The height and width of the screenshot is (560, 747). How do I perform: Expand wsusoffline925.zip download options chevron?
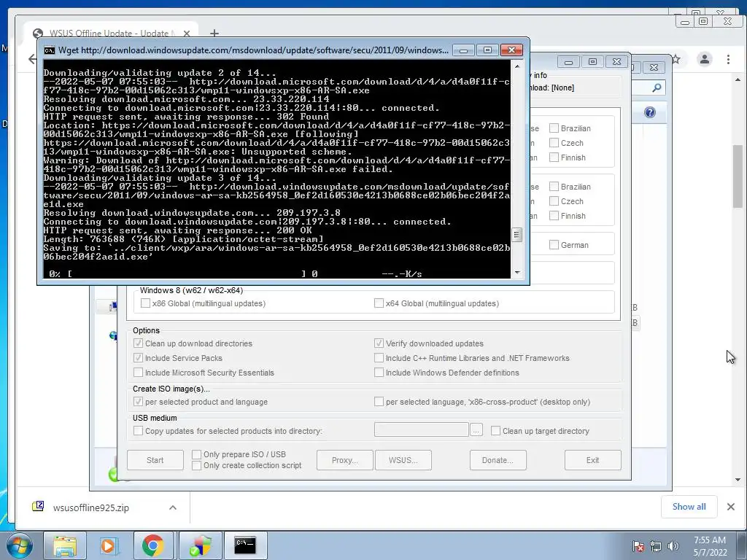coord(172,507)
